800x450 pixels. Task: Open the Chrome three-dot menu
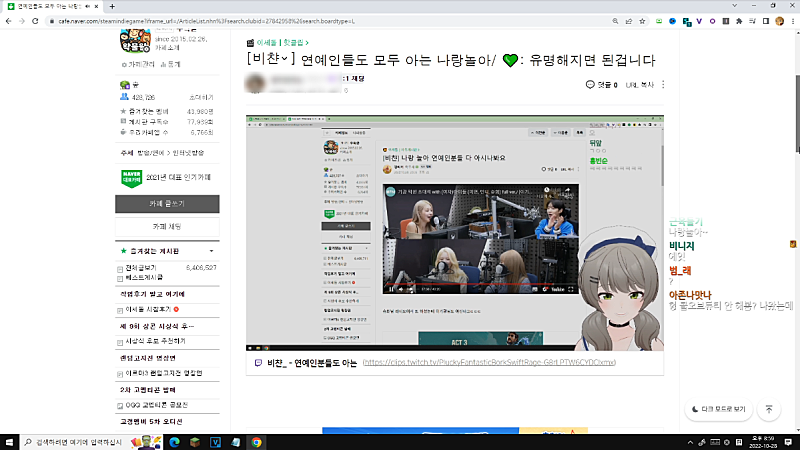[x=792, y=21]
